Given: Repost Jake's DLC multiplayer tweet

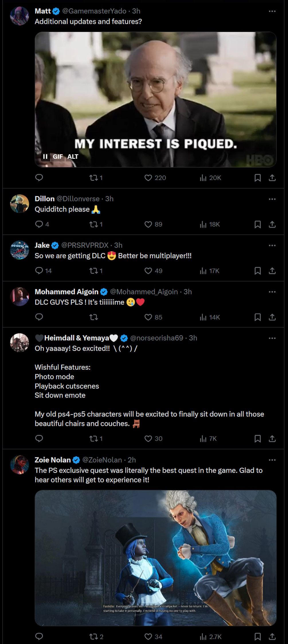Looking at the screenshot, I should tap(94, 271).
